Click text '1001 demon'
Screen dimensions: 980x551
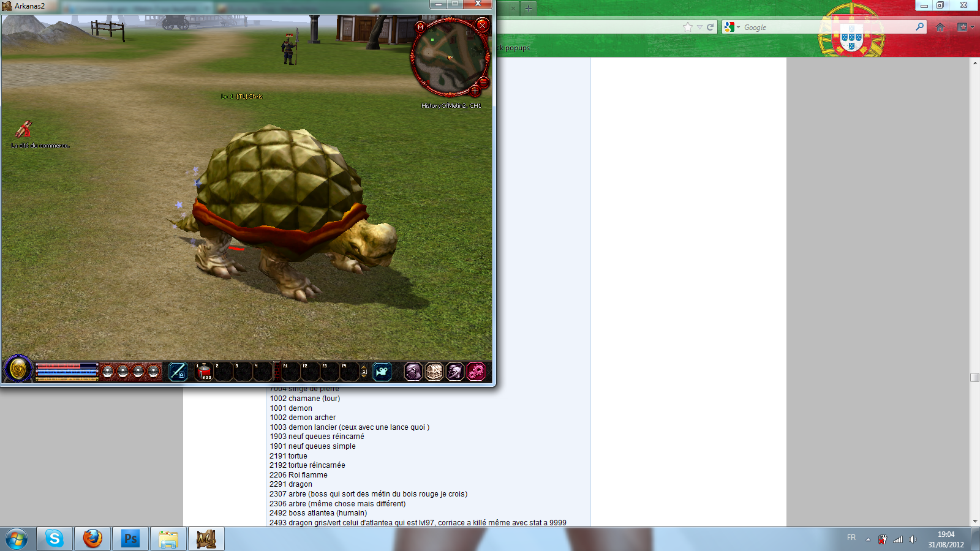pos(291,408)
